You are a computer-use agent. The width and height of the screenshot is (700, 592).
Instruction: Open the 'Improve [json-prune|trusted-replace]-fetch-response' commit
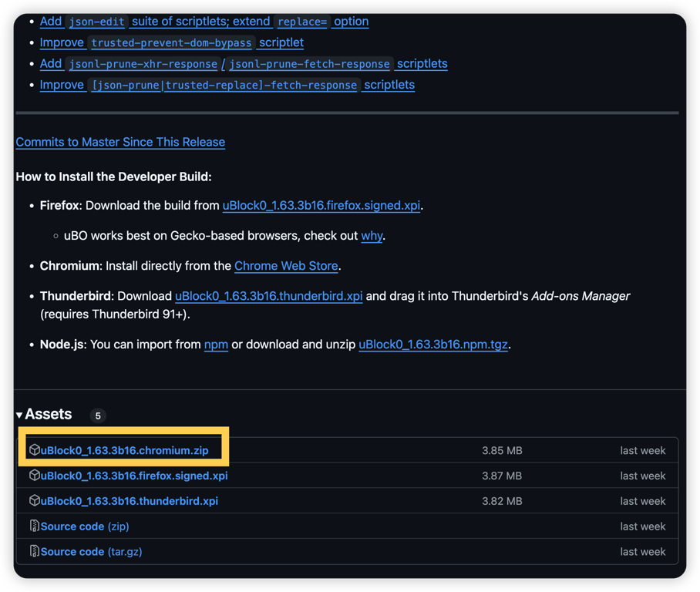pyautogui.click(x=227, y=85)
